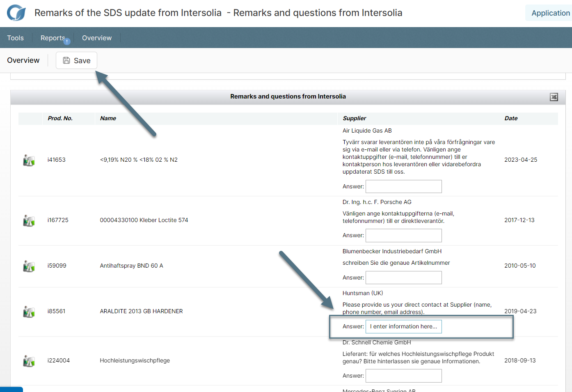Click the Remarks and questions from Intersolia panel title
The image size is (572, 392).
(x=288, y=96)
